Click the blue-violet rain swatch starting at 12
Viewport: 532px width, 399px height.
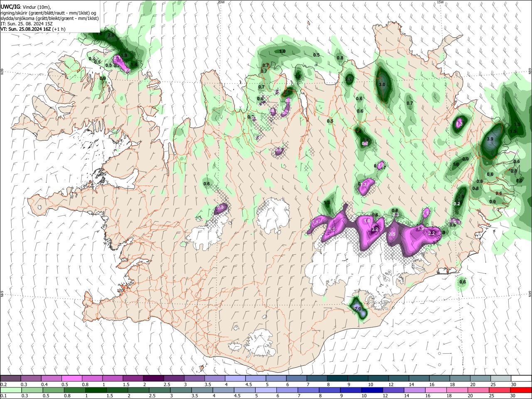394,390
